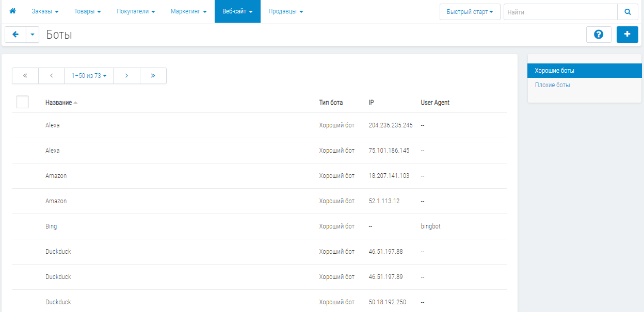Image resolution: width=644 pixels, height=312 pixels.
Task: Go to next page of bots
Action: (x=126, y=76)
